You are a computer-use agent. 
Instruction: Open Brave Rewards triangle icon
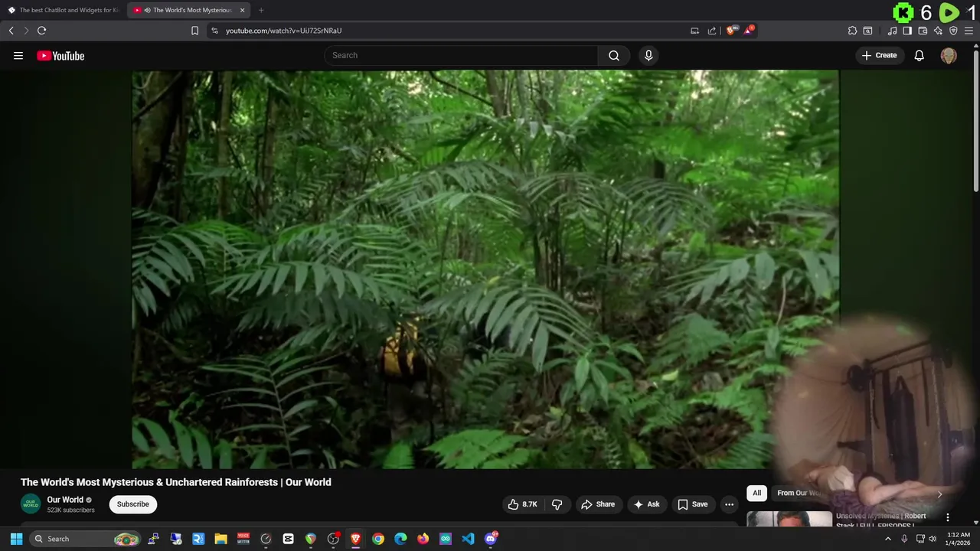pos(748,31)
